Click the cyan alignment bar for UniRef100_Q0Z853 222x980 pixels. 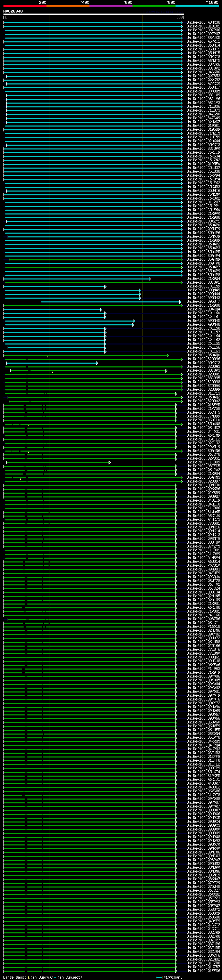pyautogui.click(x=94, y=76)
